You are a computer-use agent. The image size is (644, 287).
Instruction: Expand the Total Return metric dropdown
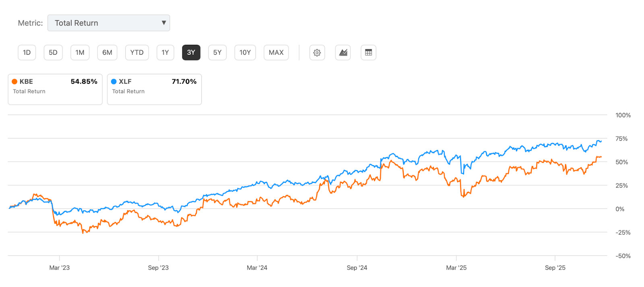(109, 23)
